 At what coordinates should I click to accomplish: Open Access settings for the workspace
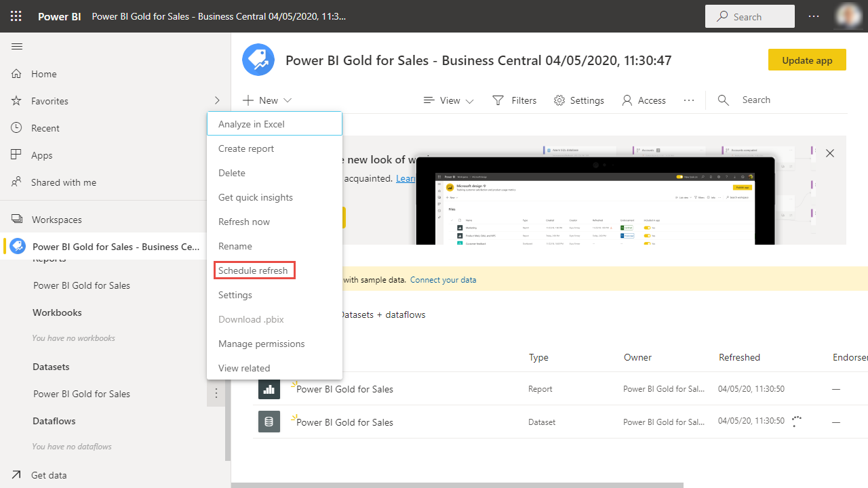644,100
